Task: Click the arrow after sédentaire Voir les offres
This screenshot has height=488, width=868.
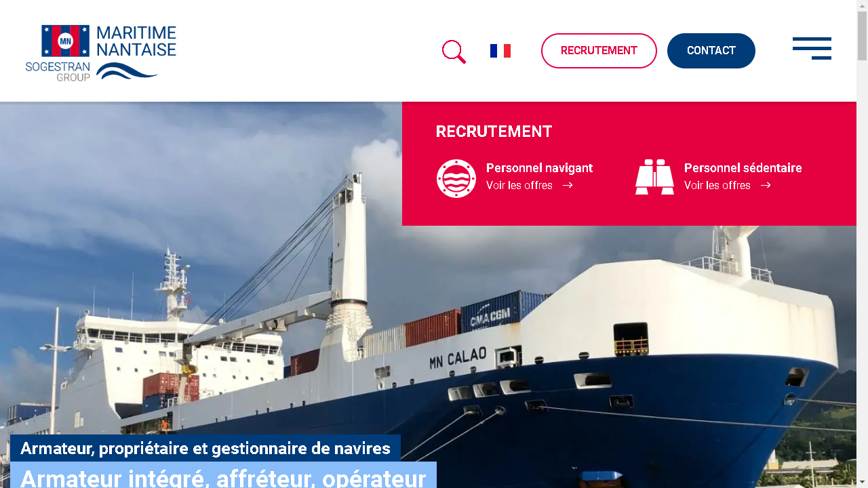Action: click(766, 185)
